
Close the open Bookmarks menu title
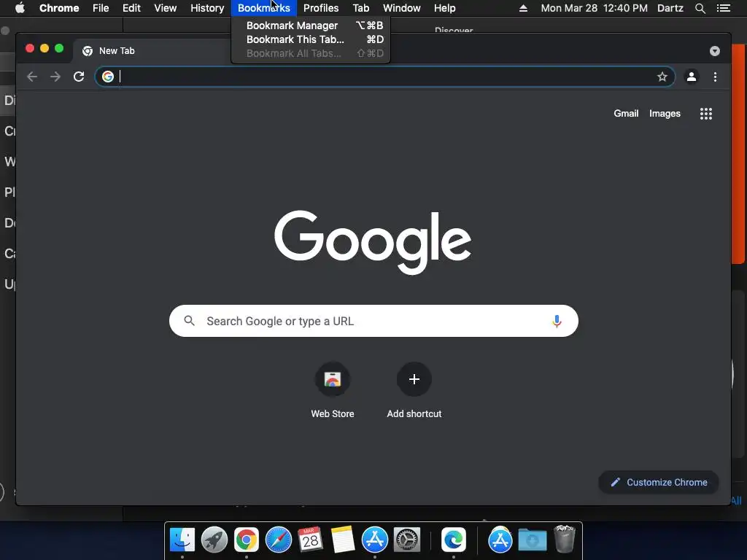[x=264, y=8]
